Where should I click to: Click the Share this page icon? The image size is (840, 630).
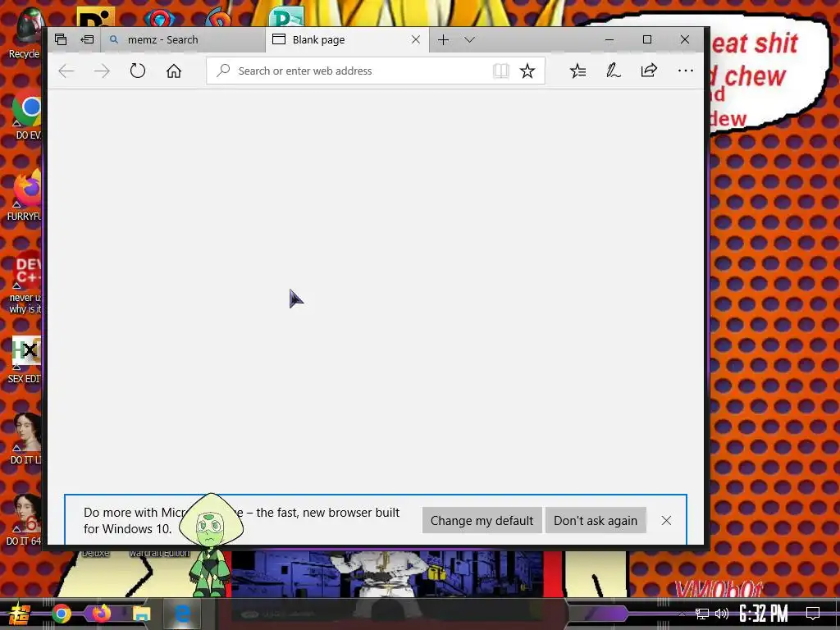click(x=649, y=71)
